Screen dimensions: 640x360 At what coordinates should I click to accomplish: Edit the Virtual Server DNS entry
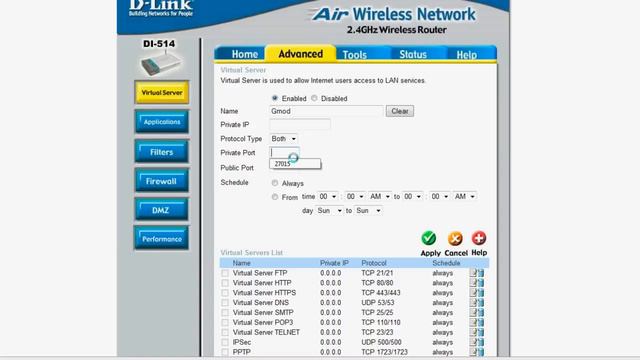473,302
